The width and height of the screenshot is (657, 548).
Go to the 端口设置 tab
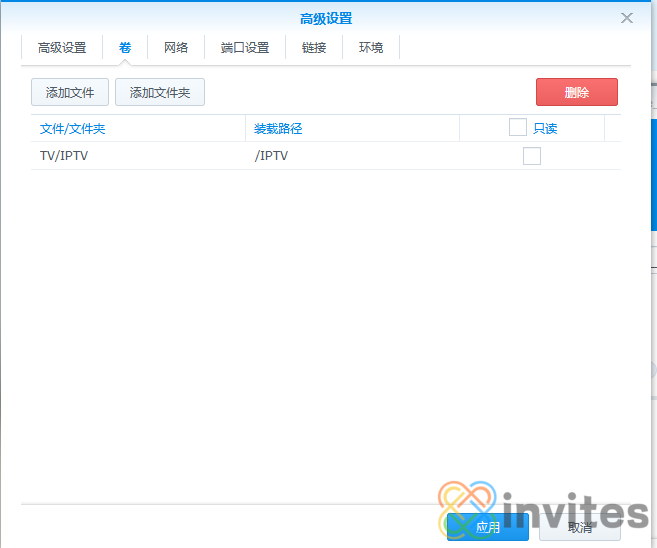(x=245, y=48)
